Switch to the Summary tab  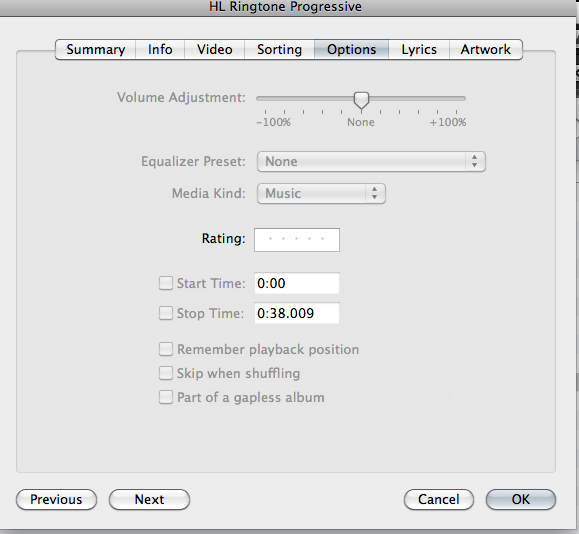(x=96, y=49)
